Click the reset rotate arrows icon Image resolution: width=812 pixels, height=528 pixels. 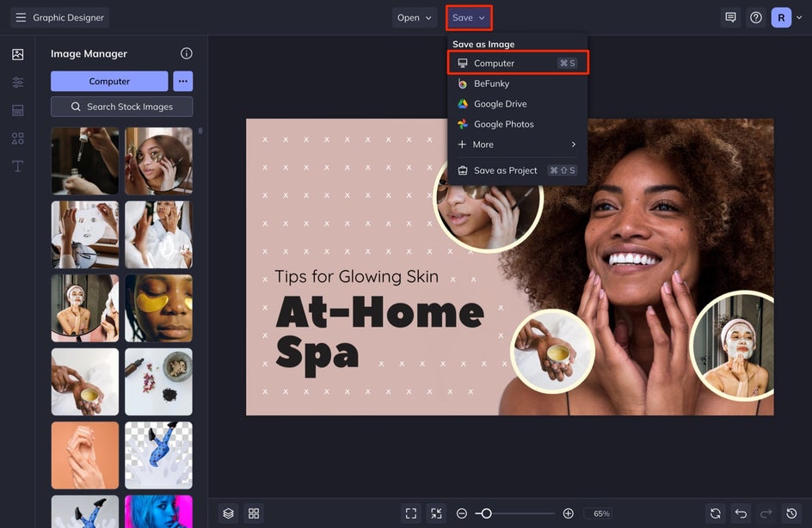(716, 513)
